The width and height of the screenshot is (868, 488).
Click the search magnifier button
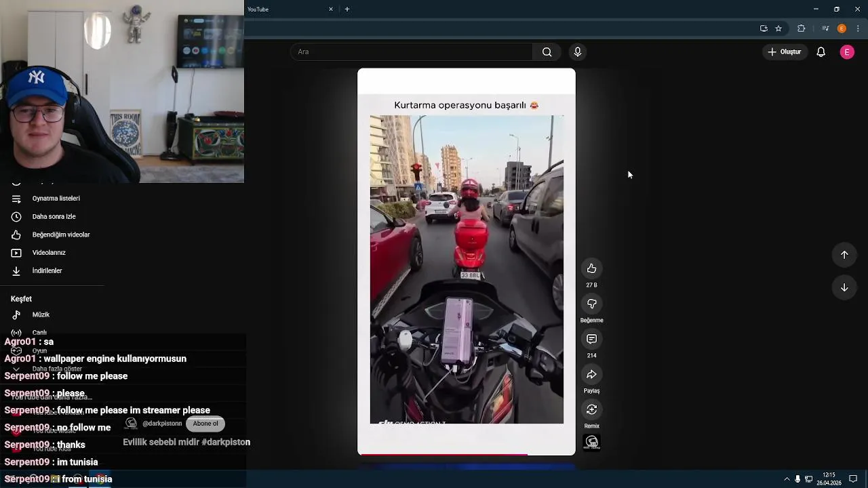pos(547,52)
